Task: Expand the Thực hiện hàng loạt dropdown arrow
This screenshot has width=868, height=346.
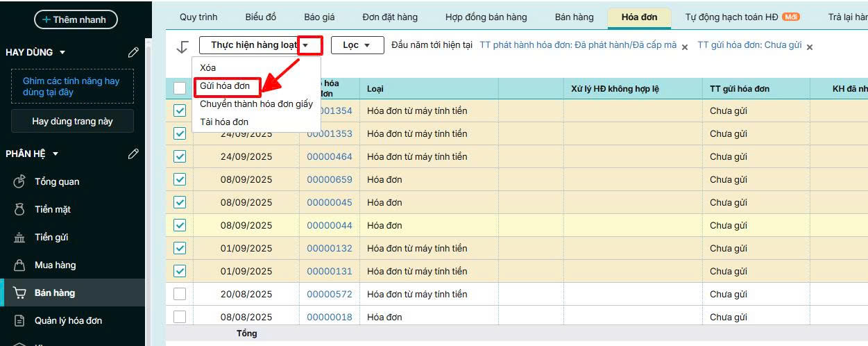Action: [x=310, y=45]
